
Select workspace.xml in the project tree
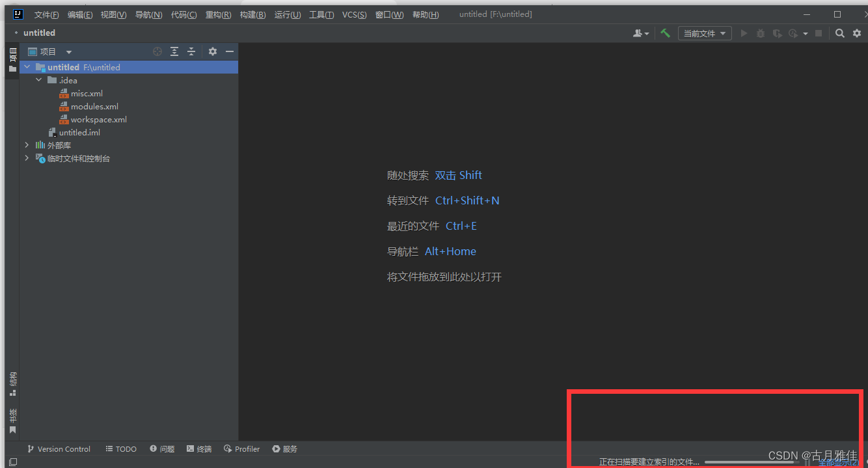(x=100, y=119)
